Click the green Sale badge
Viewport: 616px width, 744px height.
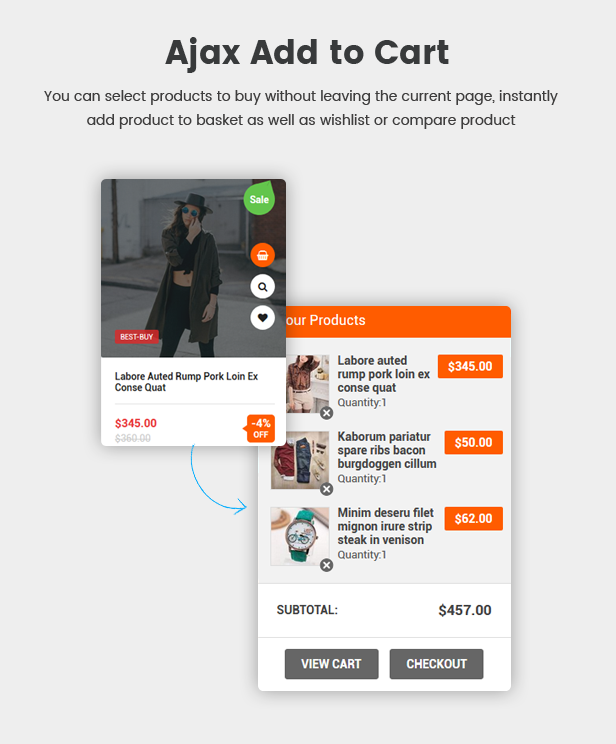point(259,198)
